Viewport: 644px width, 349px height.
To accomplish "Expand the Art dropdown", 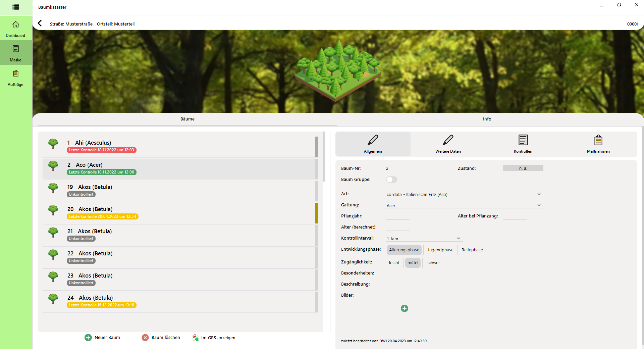I will click(539, 194).
